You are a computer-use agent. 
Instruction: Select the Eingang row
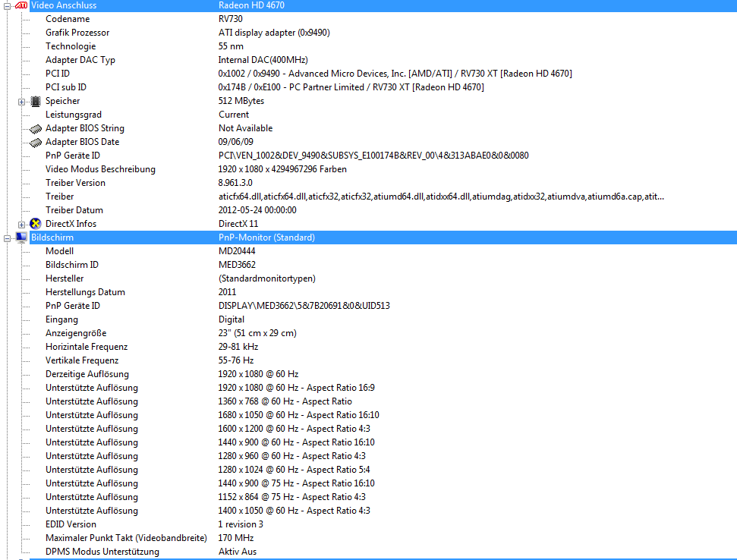tap(383, 319)
